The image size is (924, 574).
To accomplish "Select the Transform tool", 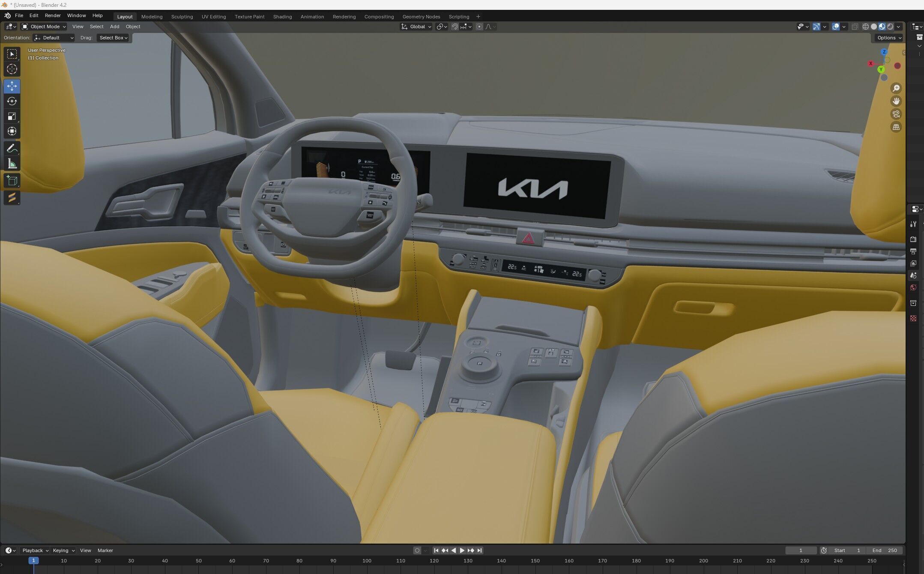I will [x=12, y=131].
